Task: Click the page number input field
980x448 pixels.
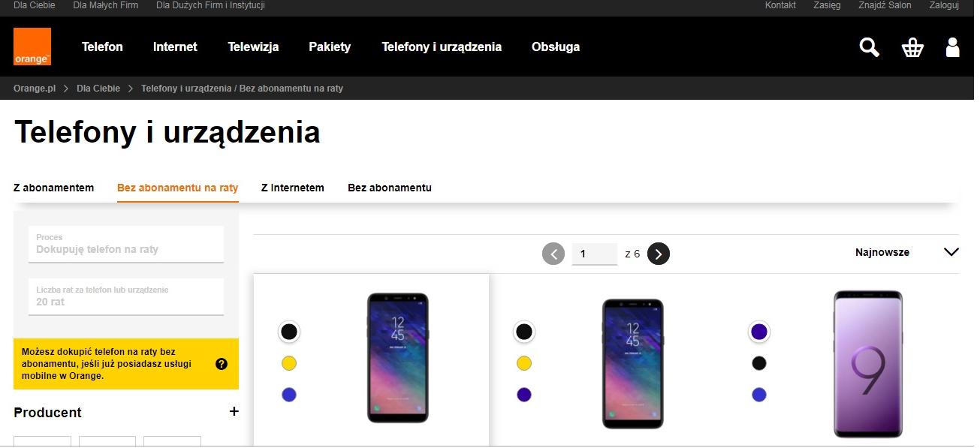Action: click(x=594, y=254)
